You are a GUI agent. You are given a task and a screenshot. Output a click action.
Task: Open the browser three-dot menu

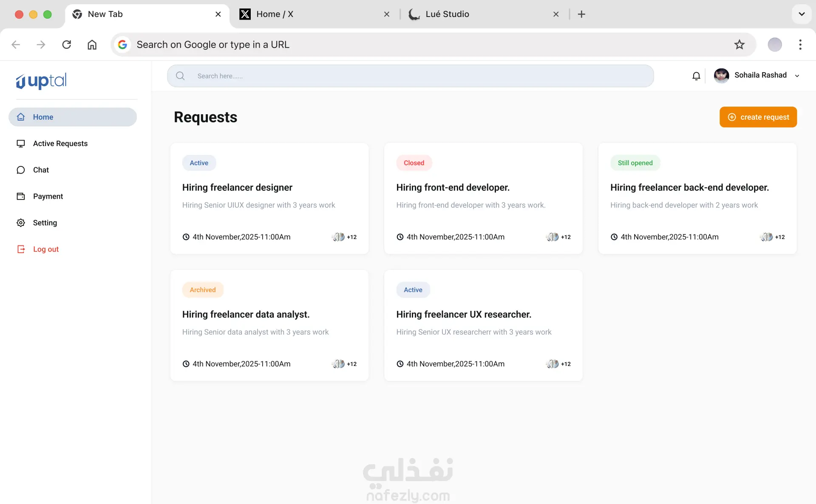click(800, 45)
